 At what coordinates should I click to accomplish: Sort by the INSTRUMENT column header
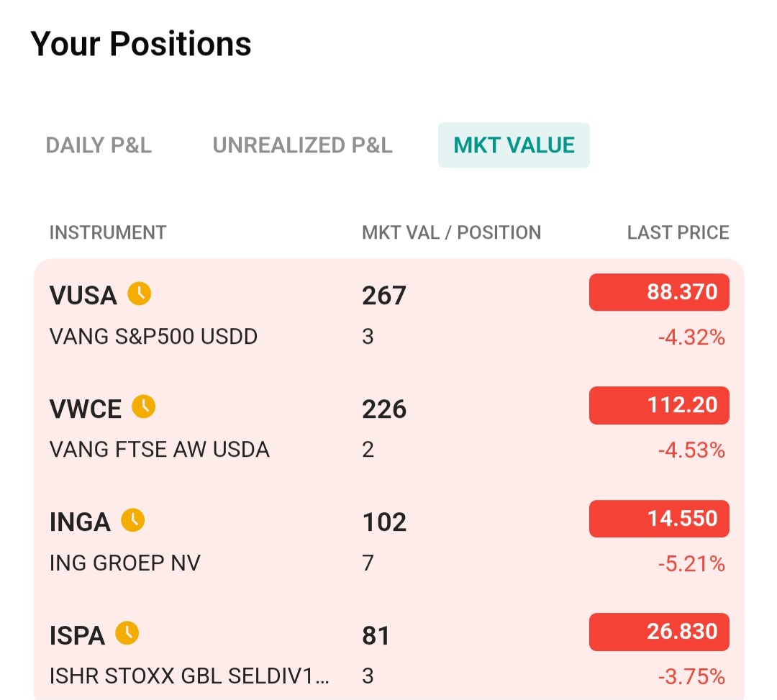click(x=107, y=232)
